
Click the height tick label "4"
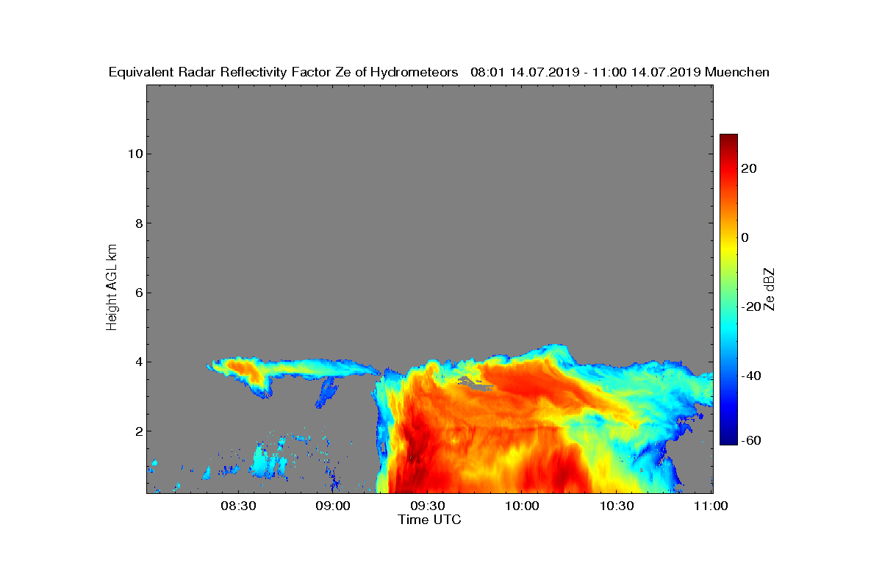pyautogui.click(x=137, y=362)
